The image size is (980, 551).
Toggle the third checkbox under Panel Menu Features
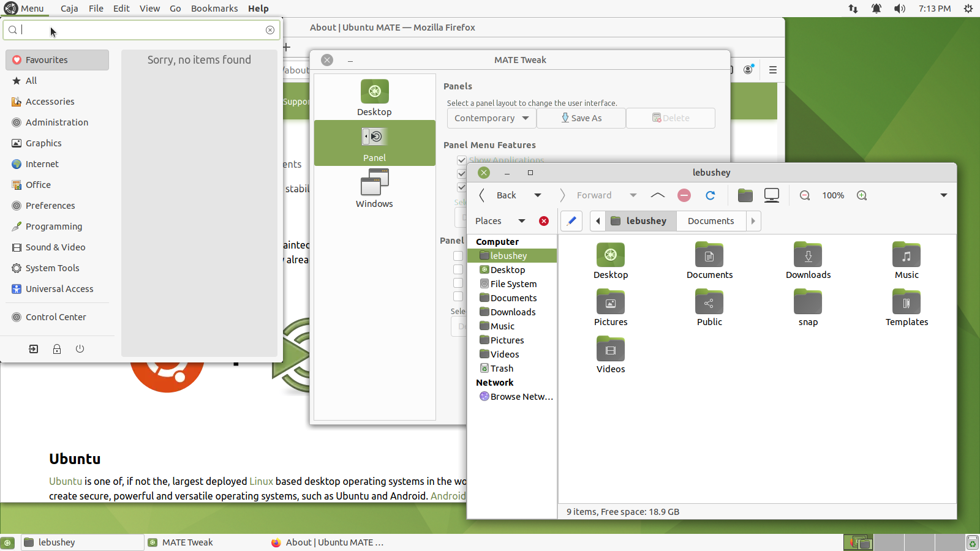pyautogui.click(x=462, y=187)
